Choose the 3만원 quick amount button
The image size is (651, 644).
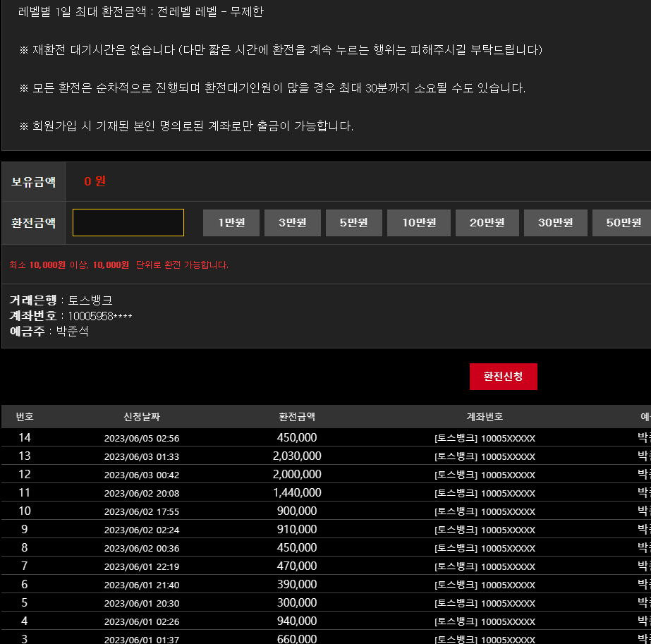(x=293, y=223)
